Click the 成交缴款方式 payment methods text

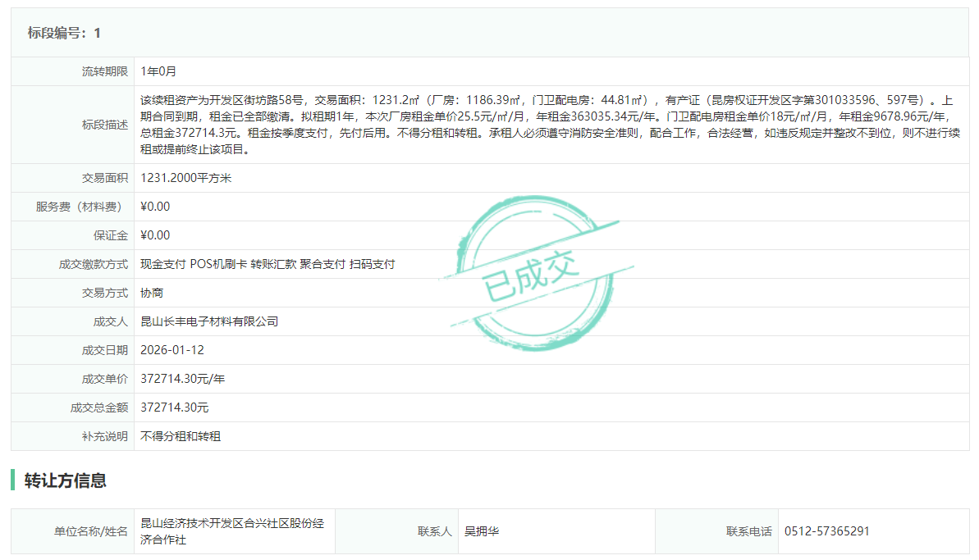click(268, 264)
